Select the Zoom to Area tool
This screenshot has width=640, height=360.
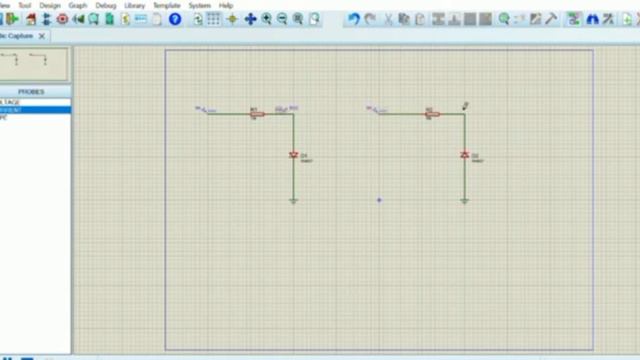314,19
